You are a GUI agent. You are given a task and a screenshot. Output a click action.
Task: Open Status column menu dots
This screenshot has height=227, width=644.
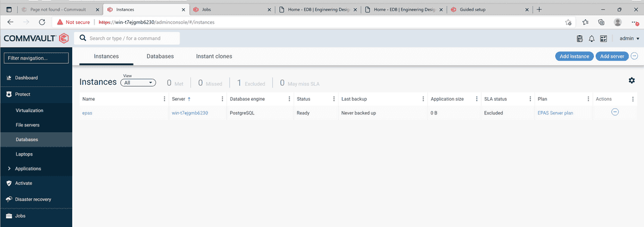click(334, 99)
